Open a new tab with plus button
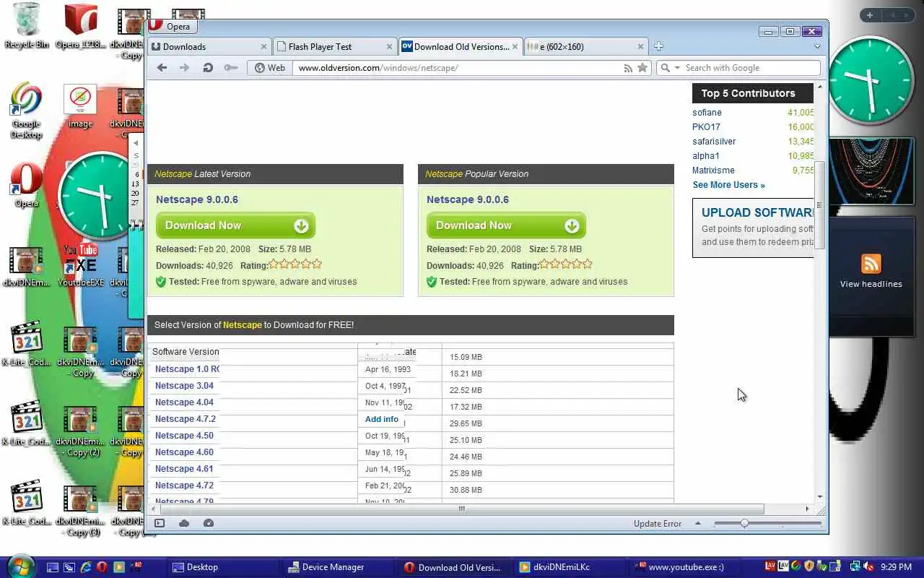The image size is (924, 578). 658,46
